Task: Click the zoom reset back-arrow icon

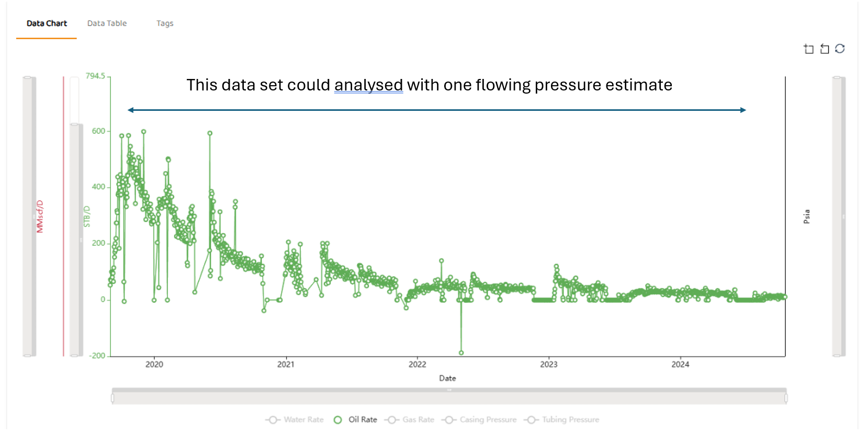Action: click(x=825, y=49)
